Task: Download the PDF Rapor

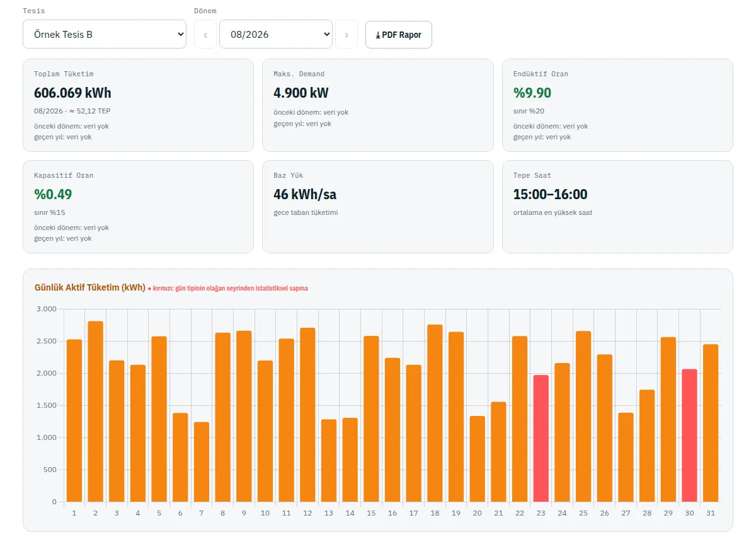Action: pyautogui.click(x=398, y=34)
